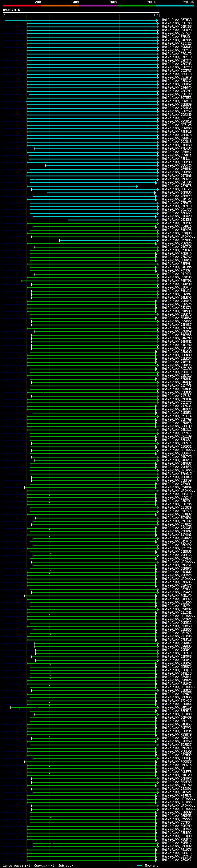Click the green 60–80% identity legend bar

point(137,6)
